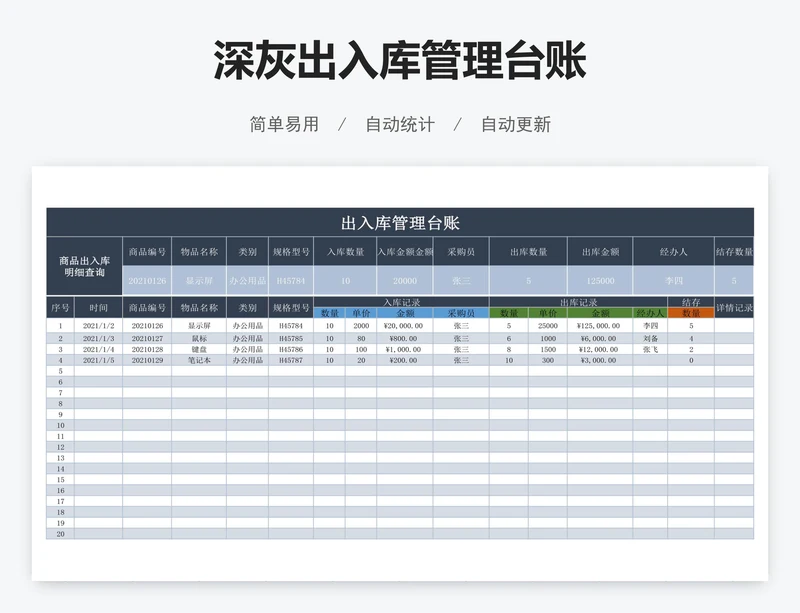Select row number 12 in 序号 column
Viewport: 800px width, 613px height.
coord(60,447)
